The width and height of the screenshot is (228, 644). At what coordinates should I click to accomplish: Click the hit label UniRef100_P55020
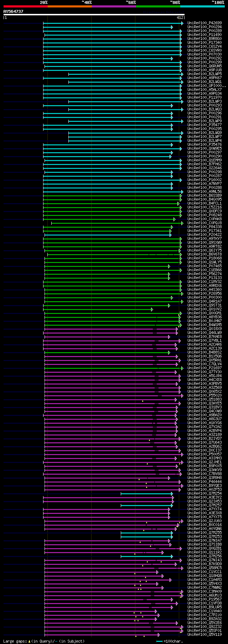click(204, 396)
